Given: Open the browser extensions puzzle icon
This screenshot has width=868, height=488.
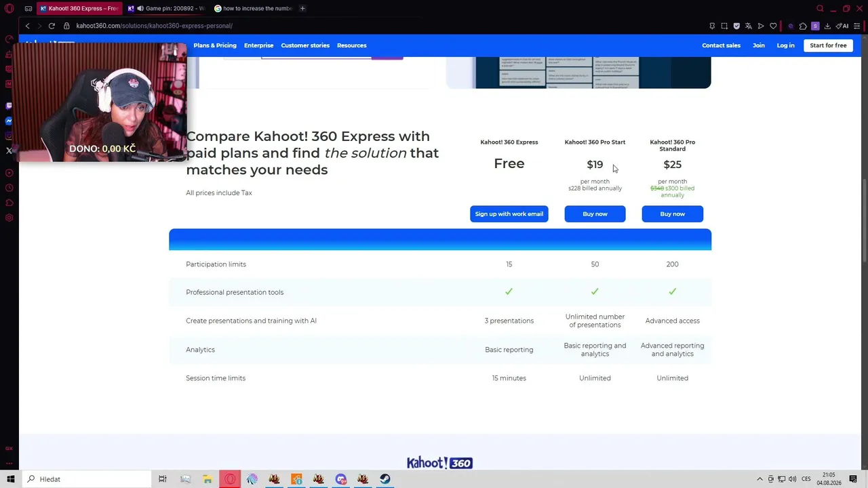Looking at the screenshot, I should tap(803, 26).
